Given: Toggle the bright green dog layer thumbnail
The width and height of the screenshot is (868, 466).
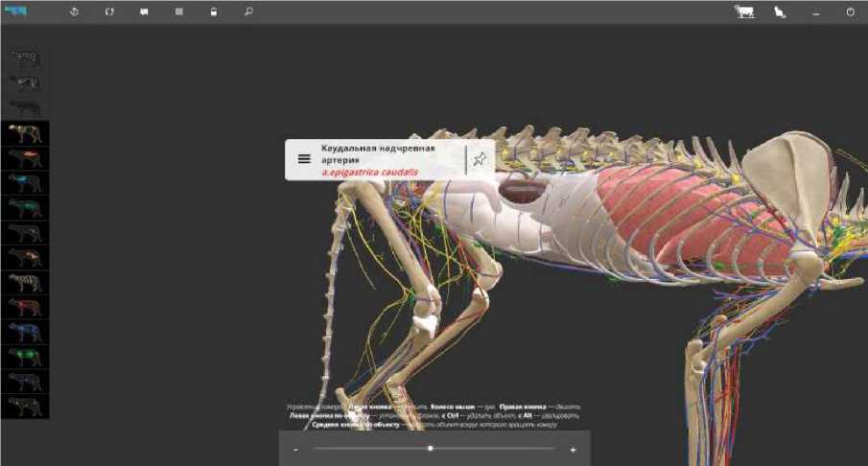Looking at the screenshot, I should (x=24, y=357).
